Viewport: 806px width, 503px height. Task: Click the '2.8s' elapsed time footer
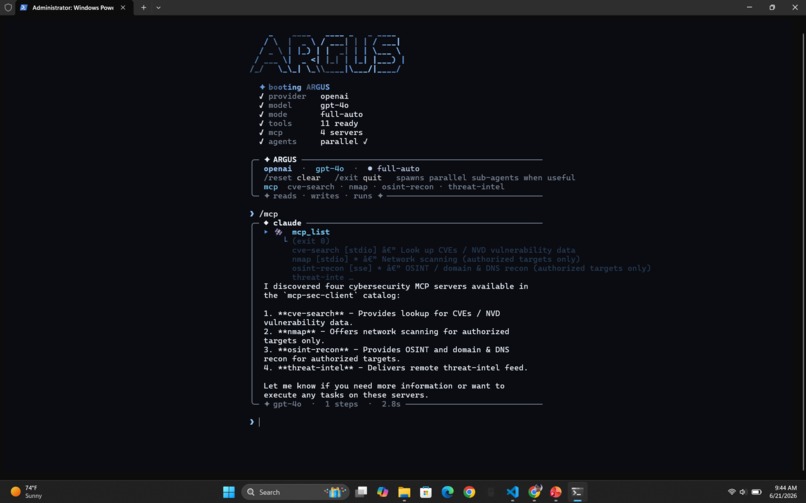pos(391,404)
